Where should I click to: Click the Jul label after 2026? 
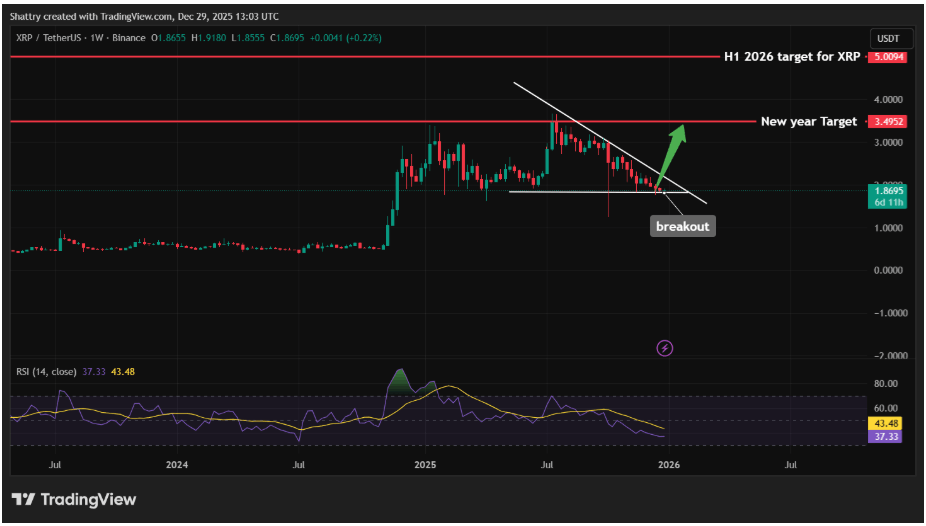pos(791,465)
